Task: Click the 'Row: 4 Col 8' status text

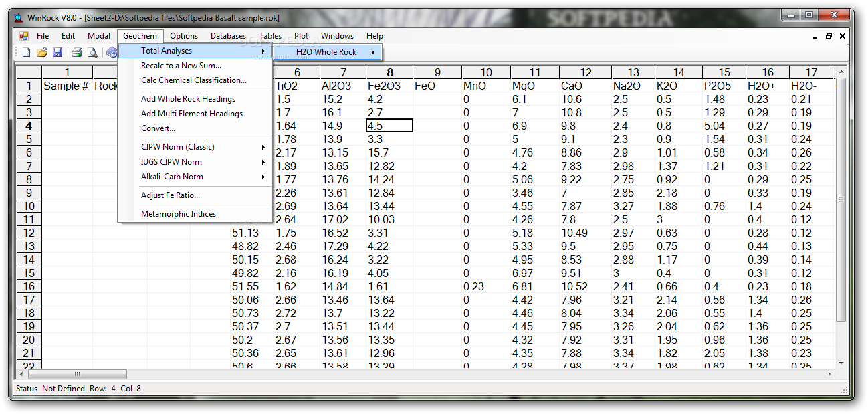Action: pyautogui.click(x=115, y=389)
